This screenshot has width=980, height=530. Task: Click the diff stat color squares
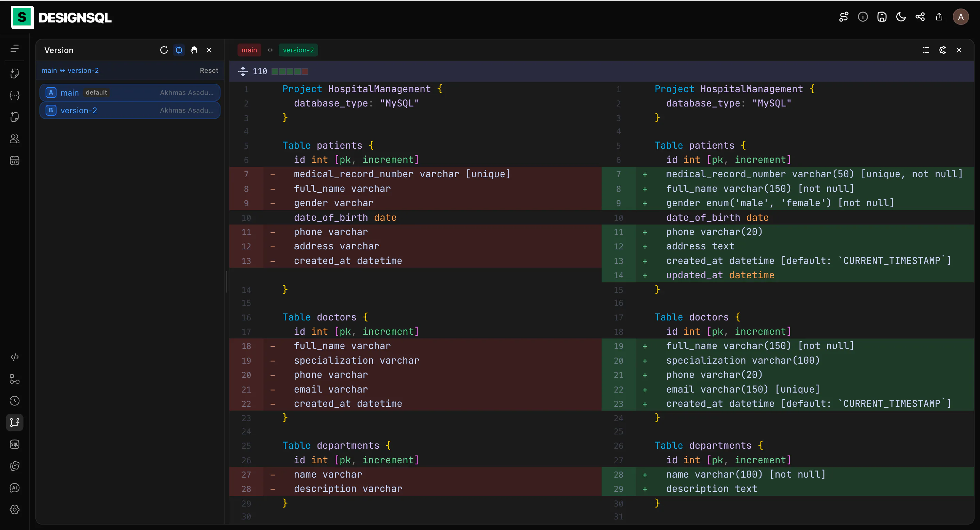click(x=290, y=71)
